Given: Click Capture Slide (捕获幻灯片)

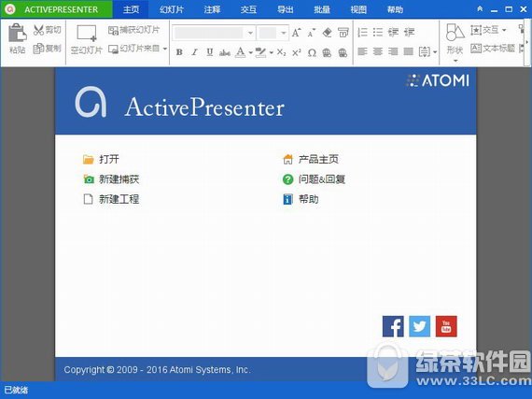Looking at the screenshot, I should coord(133,30).
